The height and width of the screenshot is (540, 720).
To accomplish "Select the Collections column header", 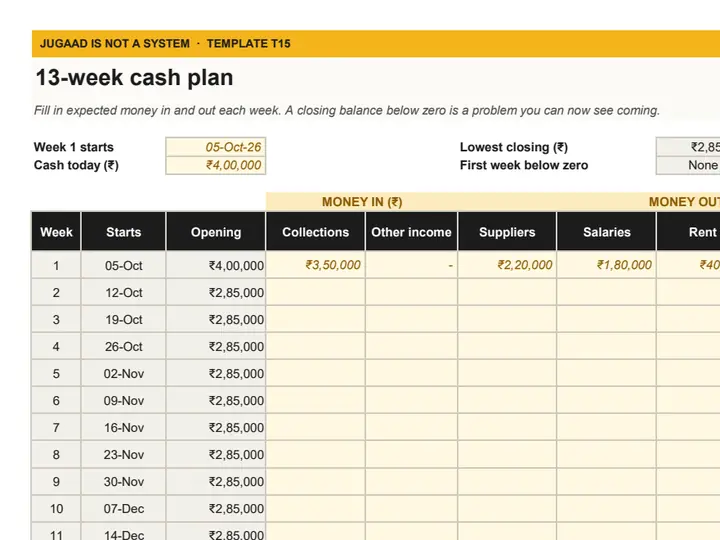I will [x=315, y=231].
